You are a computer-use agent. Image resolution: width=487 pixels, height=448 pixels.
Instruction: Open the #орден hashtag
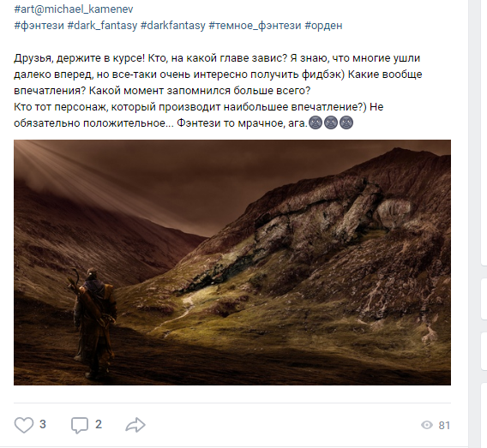(323, 25)
